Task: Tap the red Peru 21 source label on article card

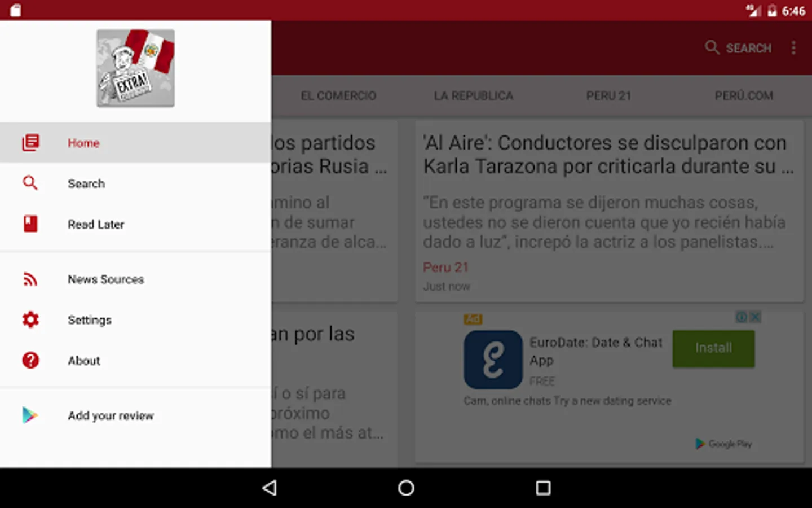Action: [x=446, y=267]
